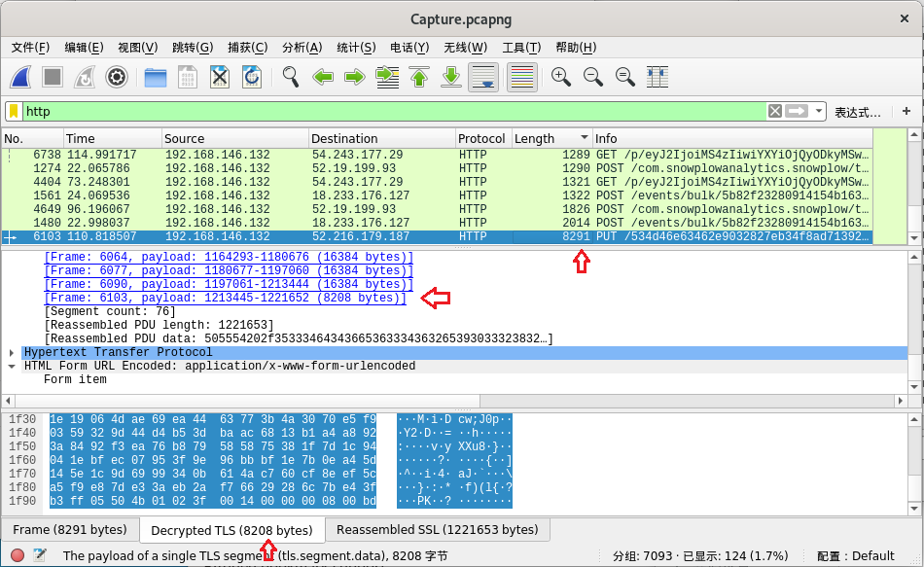The height and width of the screenshot is (567, 924).
Task: Close this capture file via the toolbar
Action: (x=220, y=77)
